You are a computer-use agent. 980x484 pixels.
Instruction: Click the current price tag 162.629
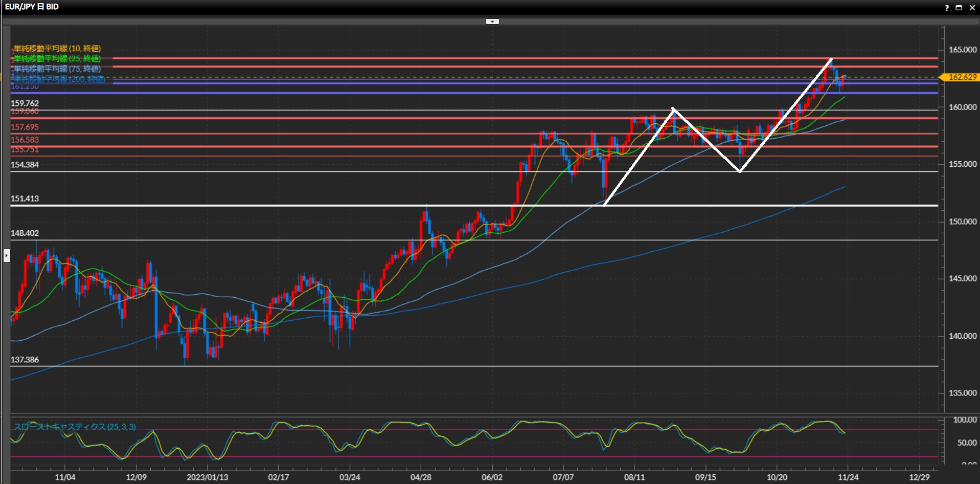point(962,77)
